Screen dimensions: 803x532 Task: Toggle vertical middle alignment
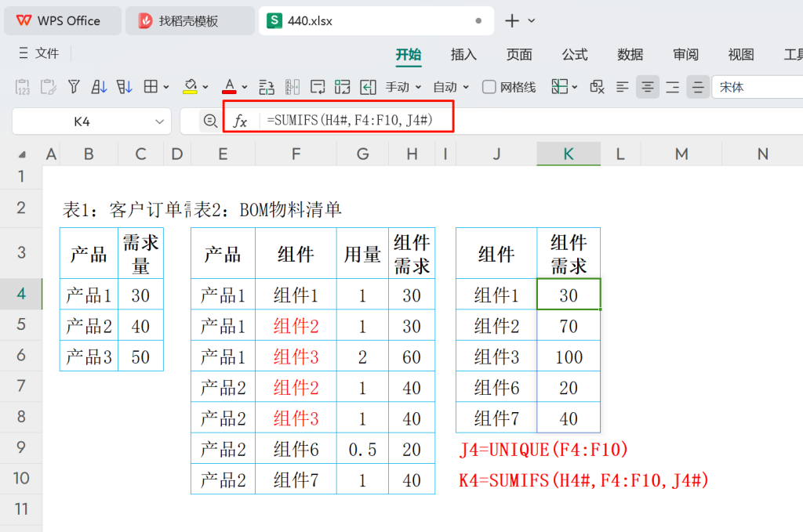coord(697,87)
